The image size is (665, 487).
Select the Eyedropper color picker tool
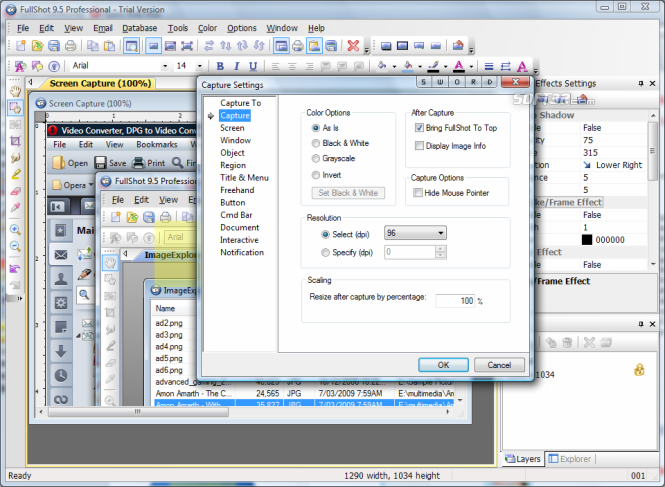pos(15,207)
